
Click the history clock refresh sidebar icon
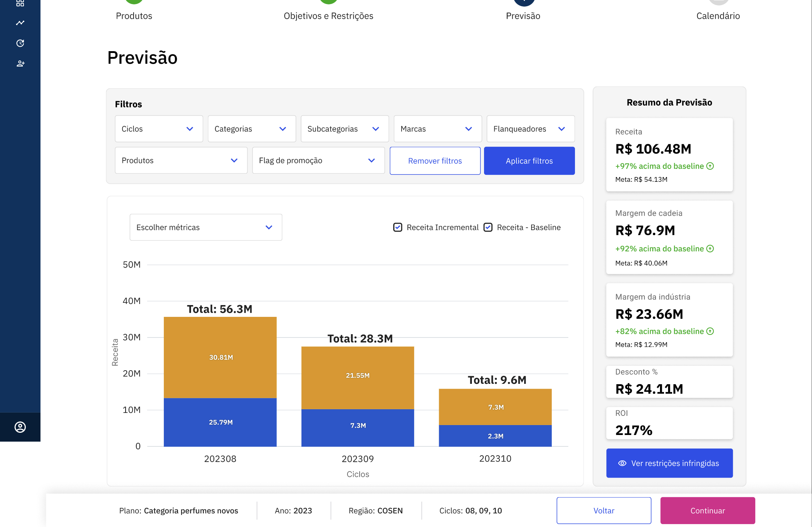click(20, 43)
